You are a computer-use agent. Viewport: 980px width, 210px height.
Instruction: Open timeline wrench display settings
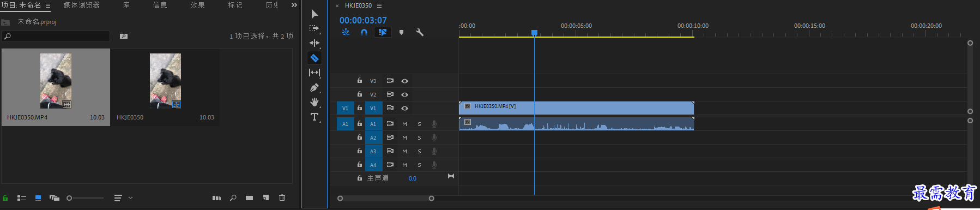(x=420, y=32)
